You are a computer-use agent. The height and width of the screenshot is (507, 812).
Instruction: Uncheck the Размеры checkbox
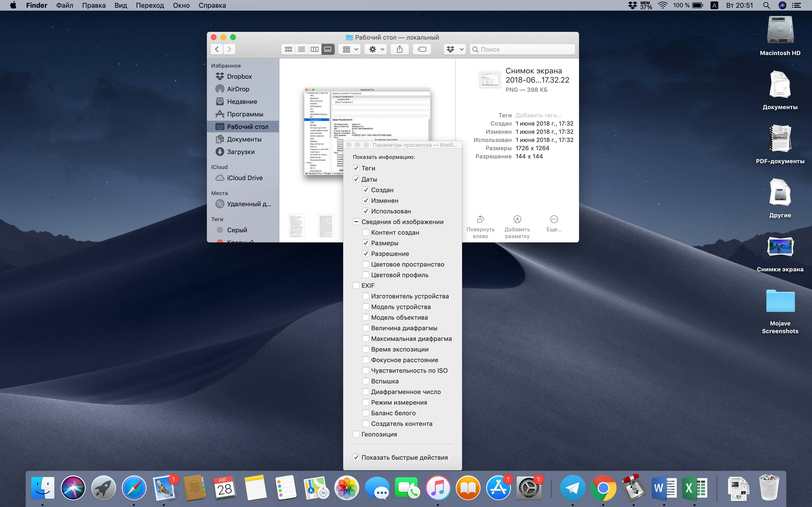(x=366, y=243)
